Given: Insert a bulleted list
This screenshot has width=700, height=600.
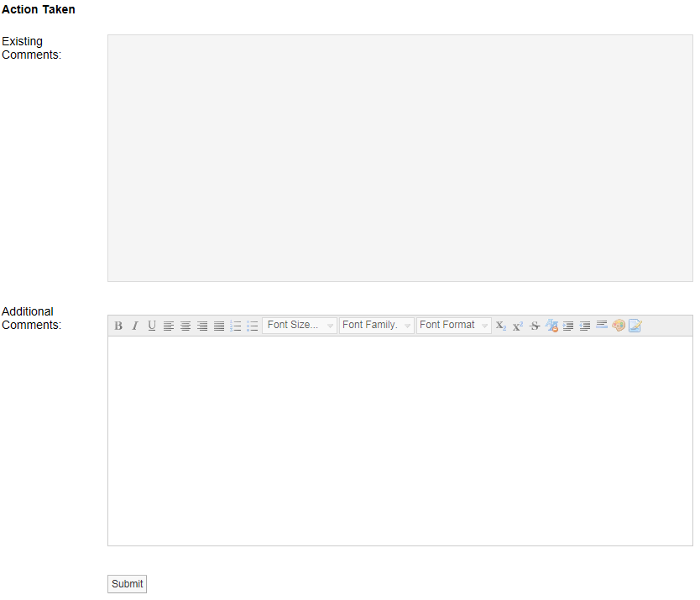Looking at the screenshot, I should coord(253,326).
